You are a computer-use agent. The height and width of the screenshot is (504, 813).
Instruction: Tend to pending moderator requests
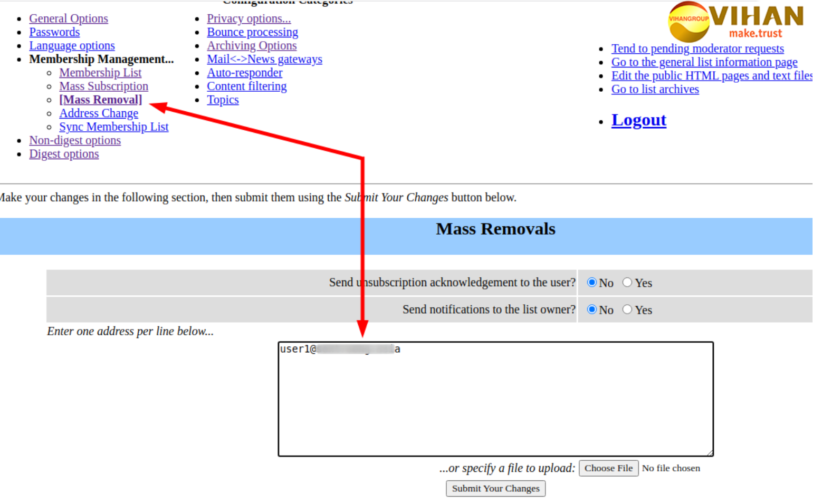[x=697, y=49]
